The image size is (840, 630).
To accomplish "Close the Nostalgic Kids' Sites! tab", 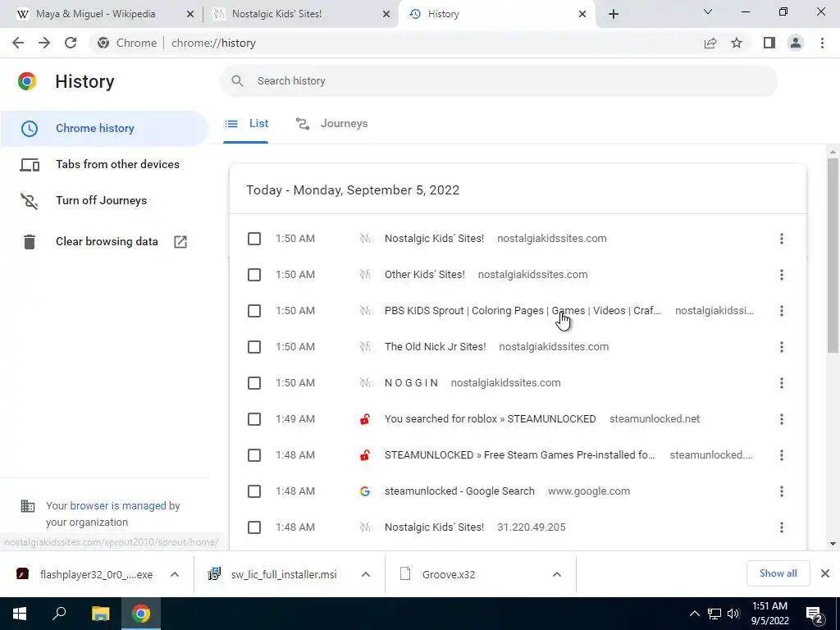I will pos(386,15).
